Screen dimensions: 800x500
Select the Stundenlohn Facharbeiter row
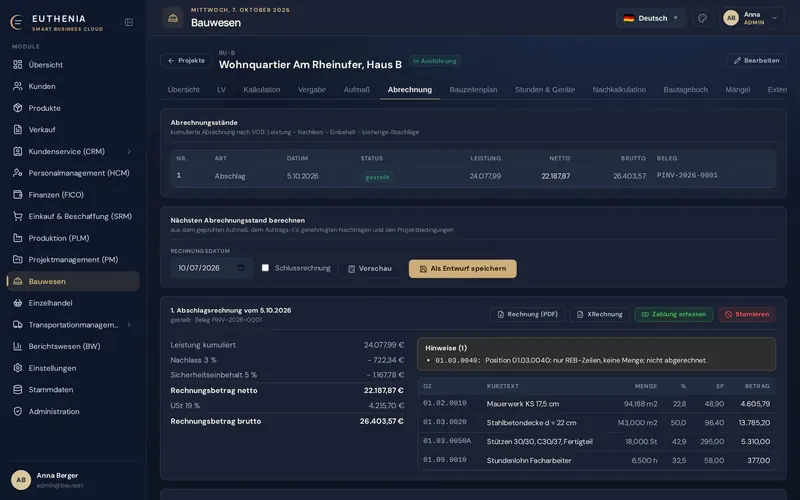pyautogui.click(x=596, y=460)
